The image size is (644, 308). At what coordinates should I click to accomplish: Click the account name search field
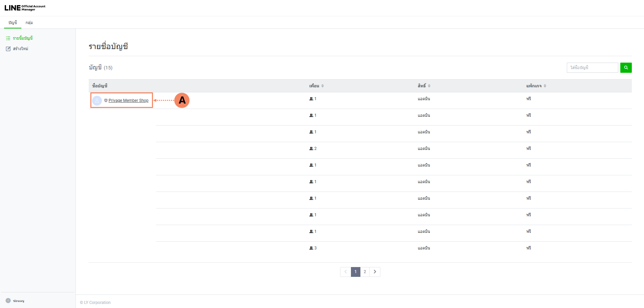592,68
